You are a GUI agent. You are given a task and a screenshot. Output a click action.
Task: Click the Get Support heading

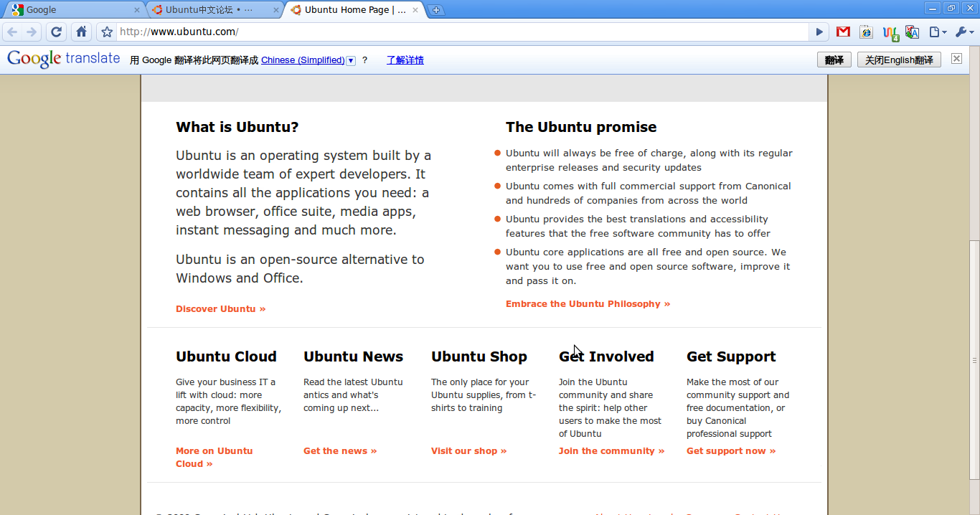pos(731,356)
